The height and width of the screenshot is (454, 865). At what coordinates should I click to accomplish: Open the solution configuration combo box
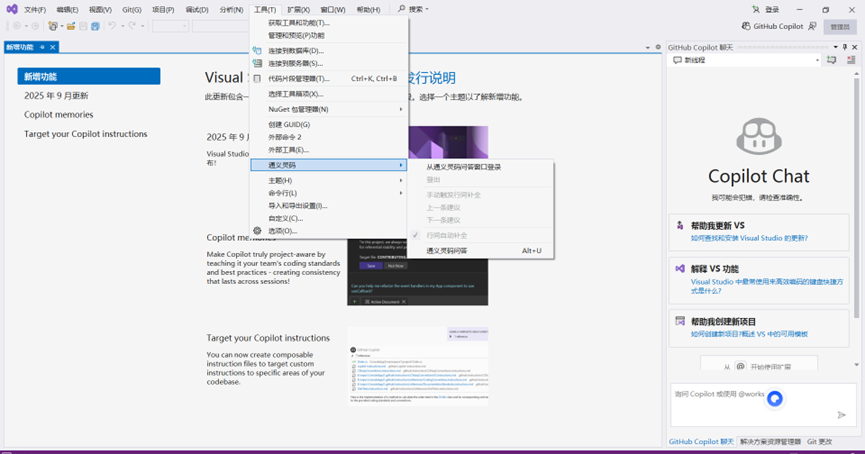point(170,26)
